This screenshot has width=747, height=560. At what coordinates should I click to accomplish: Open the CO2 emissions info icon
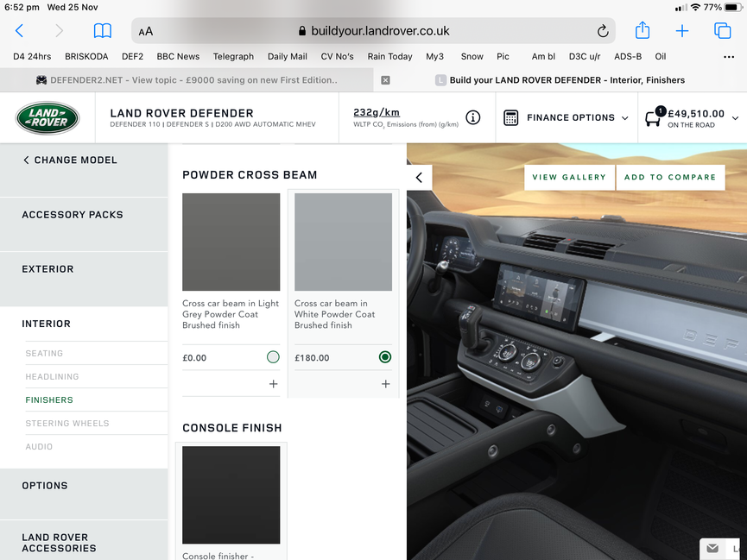click(472, 117)
